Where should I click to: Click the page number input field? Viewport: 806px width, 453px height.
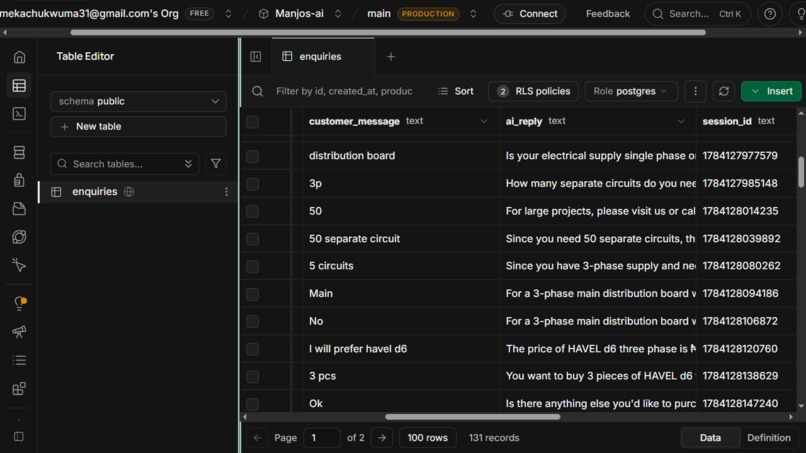322,438
